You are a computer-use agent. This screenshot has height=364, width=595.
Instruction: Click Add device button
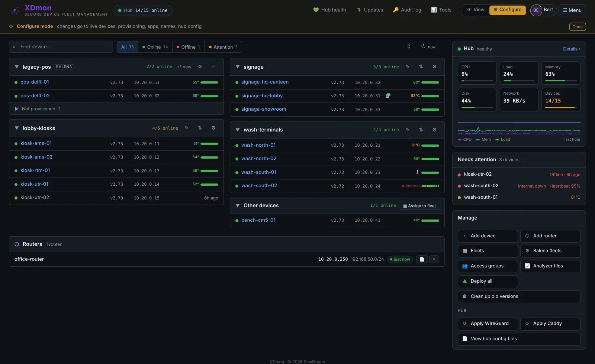point(488,236)
